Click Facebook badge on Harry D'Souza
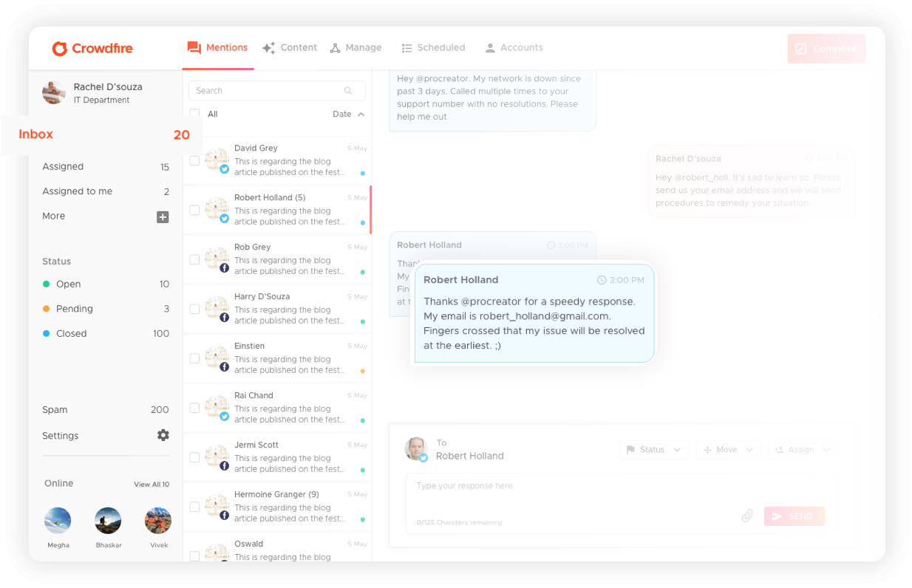The image size is (912, 588). pyautogui.click(x=224, y=318)
